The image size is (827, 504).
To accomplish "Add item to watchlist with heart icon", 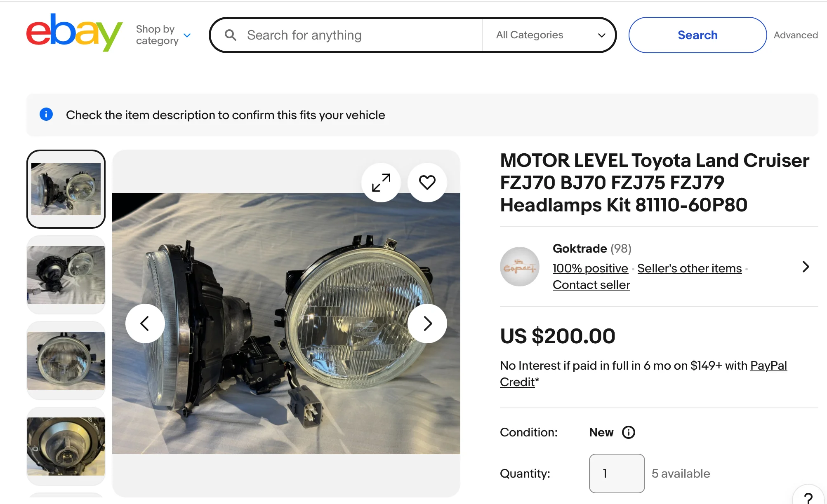I will [427, 183].
